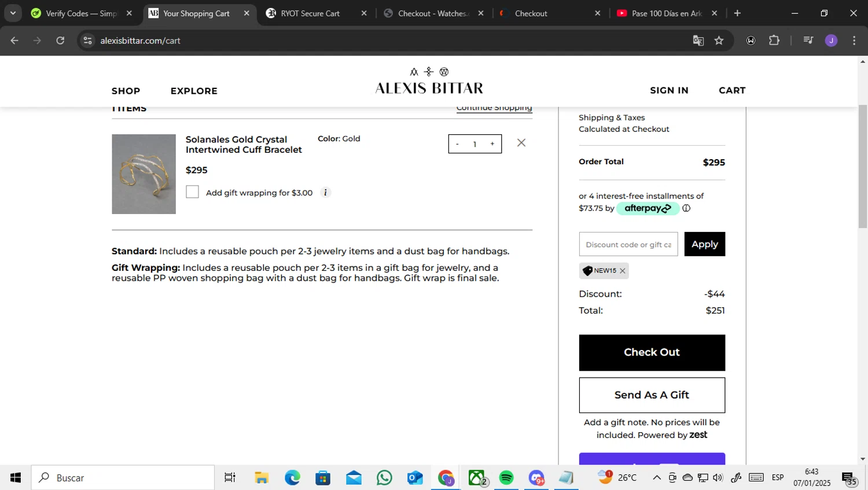Click the taskbar Buscar search box
The width and height of the screenshot is (868, 490).
click(x=123, y=478)
